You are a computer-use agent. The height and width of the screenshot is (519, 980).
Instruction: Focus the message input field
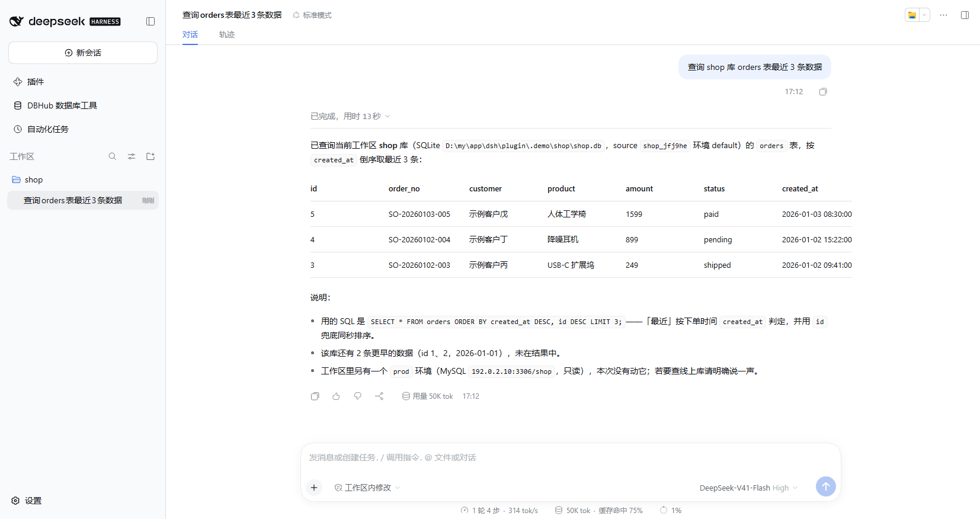[571, 457]
